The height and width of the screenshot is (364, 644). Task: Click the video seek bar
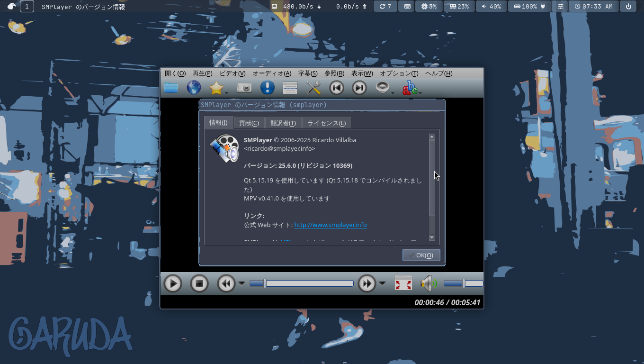coord(302,283)
